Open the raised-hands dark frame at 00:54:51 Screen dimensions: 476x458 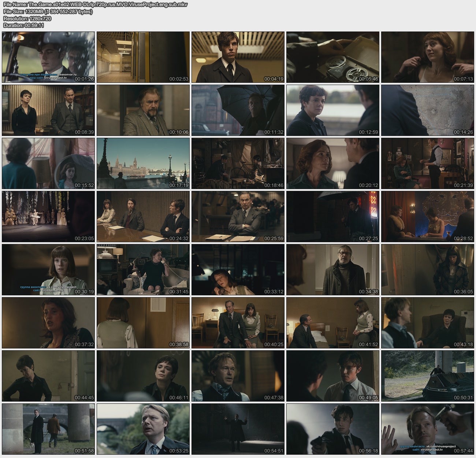(238, 429)
